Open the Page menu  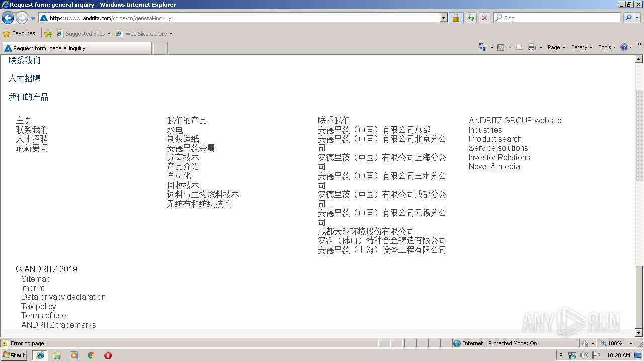tap(556, 47)
